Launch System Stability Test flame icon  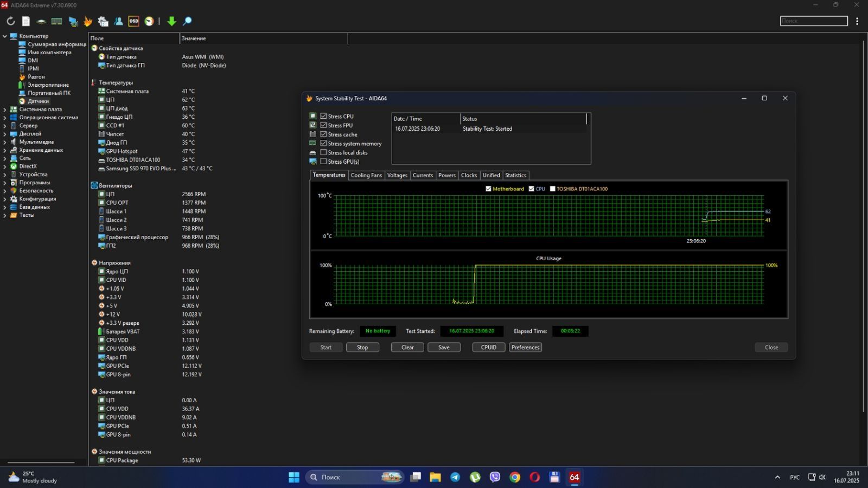(x=88, y=21)
